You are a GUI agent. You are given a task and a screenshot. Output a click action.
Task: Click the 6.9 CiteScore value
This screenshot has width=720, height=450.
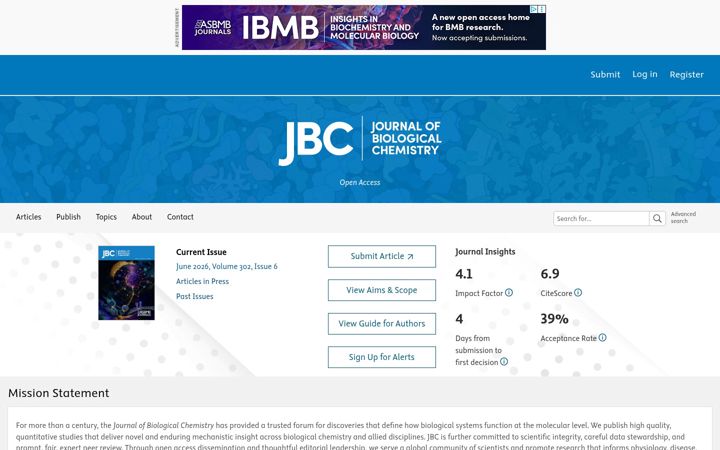click(550, 274)
